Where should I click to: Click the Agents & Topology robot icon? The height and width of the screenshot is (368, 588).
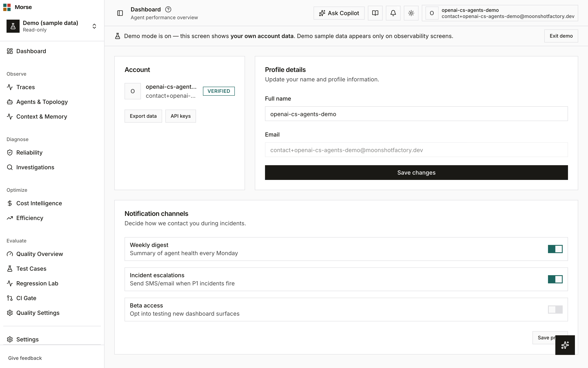pos(10,102)
